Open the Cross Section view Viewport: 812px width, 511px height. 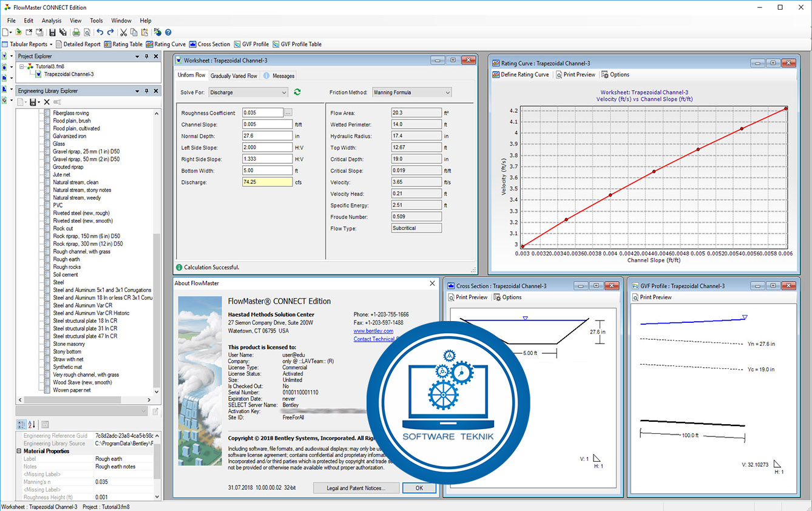click(x=209, y=44)
